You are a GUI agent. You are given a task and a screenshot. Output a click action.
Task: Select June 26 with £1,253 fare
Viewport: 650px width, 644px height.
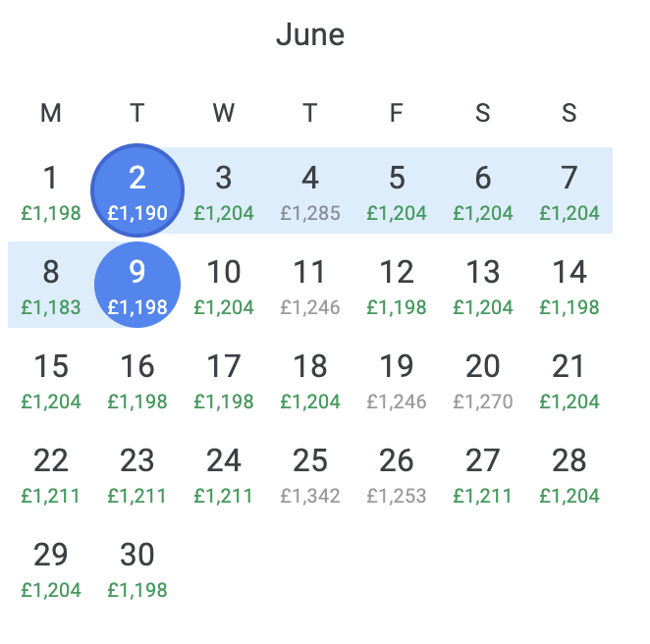click(397, 473)
